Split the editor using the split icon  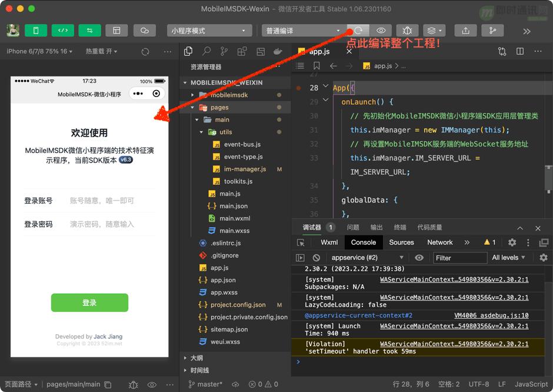tap(520, 51)
